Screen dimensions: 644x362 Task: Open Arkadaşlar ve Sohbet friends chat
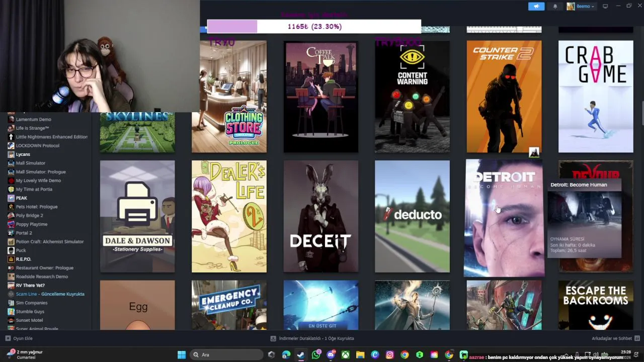pos(615,338)
